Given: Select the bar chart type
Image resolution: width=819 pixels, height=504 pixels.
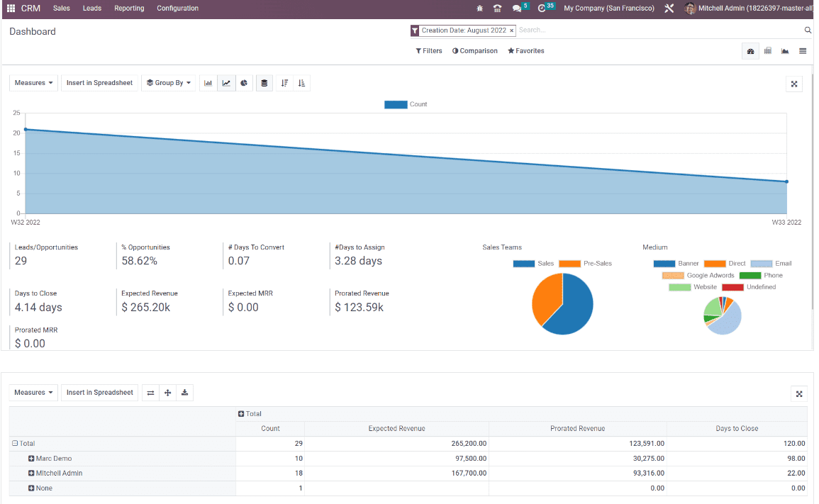Looking at the screenshot, I should pos(208,83).
